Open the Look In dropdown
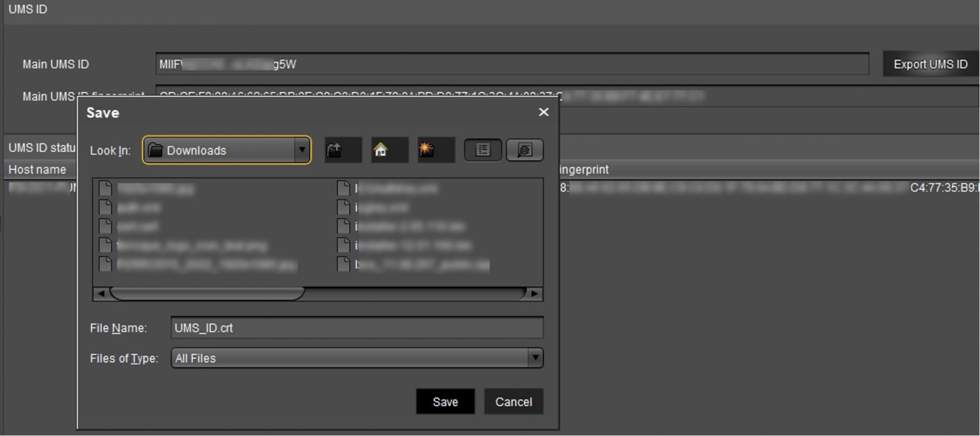Screen dimensions: 980x436 302,150
